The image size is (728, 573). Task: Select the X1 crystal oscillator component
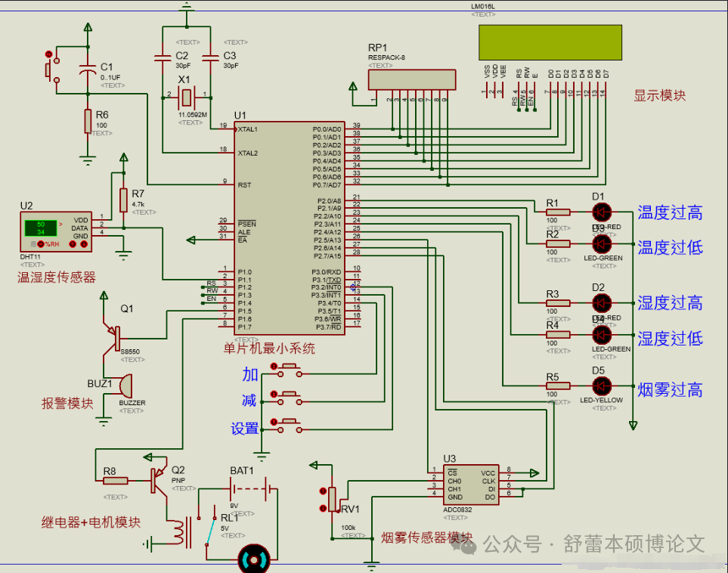coord(186,96)
